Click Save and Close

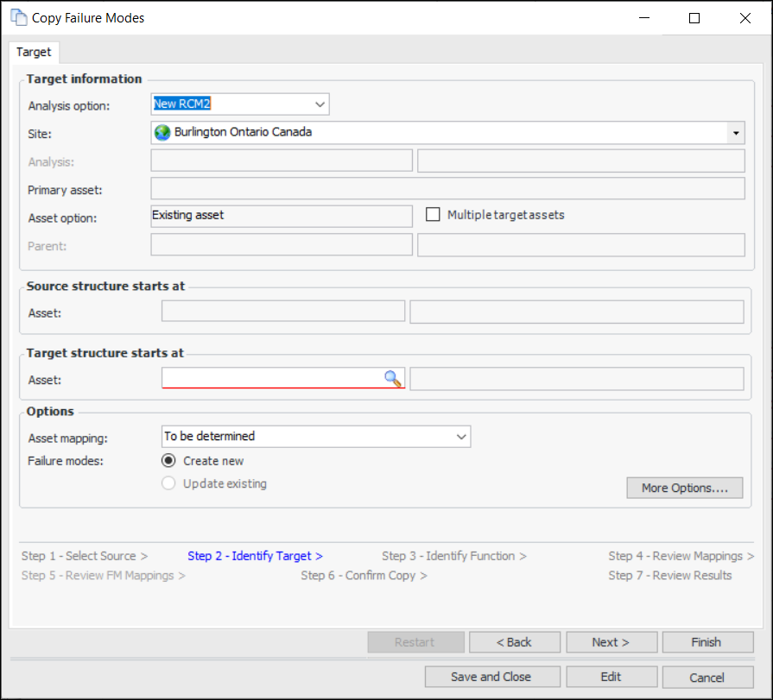point(492,677)
